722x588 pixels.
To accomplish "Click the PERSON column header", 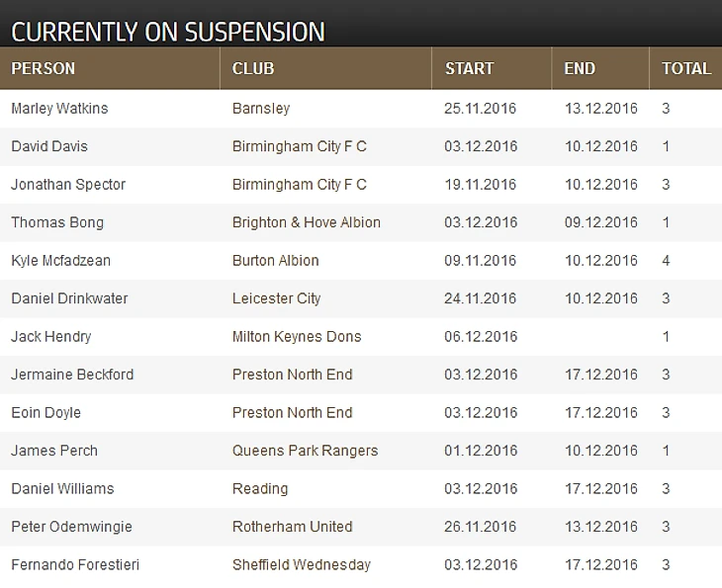I will 44,69.
